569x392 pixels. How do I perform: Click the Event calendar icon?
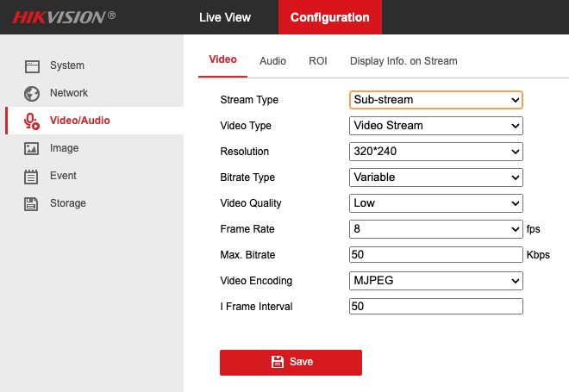coord(31,177)
